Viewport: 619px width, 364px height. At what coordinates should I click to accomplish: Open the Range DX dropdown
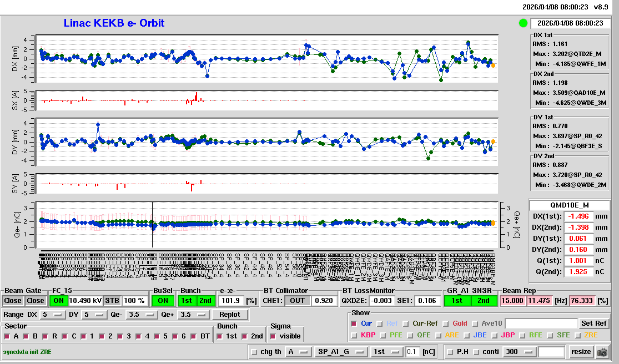point(52,315)
